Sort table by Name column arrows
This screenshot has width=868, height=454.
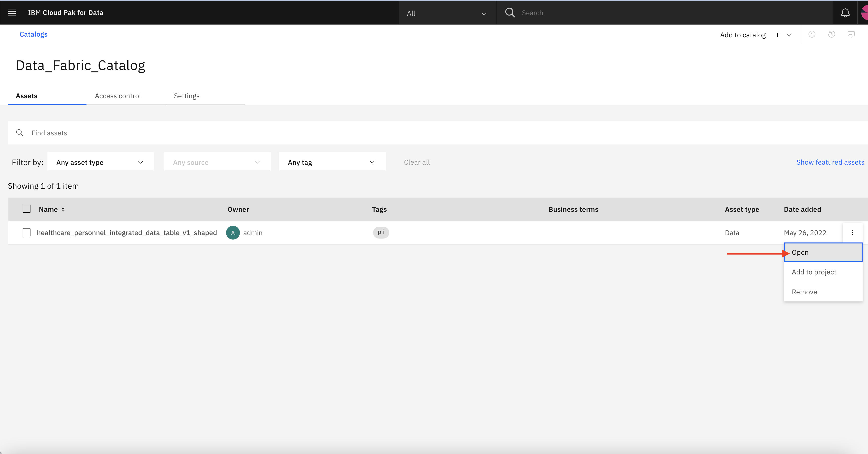coord(63,210)
